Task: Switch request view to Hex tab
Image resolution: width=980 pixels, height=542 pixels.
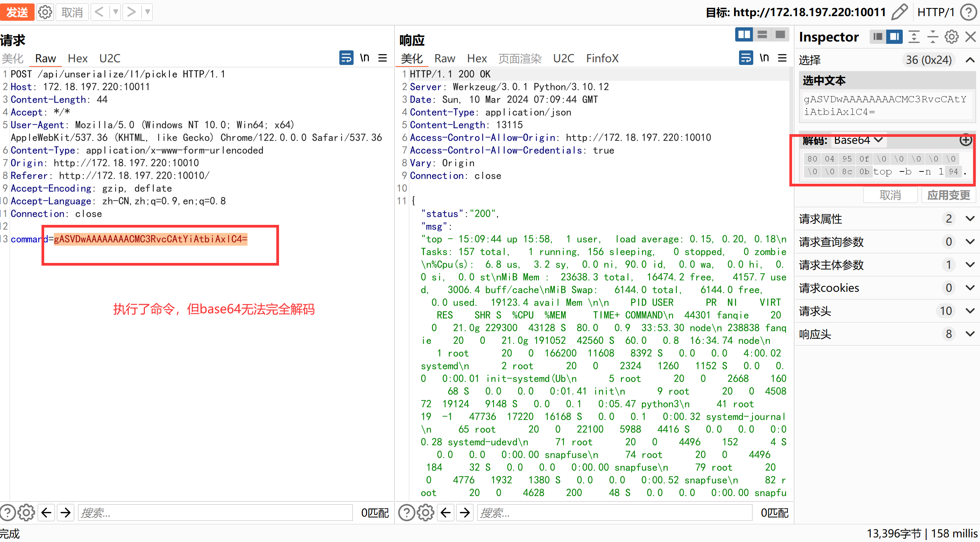Action: (x=78, y=58)
